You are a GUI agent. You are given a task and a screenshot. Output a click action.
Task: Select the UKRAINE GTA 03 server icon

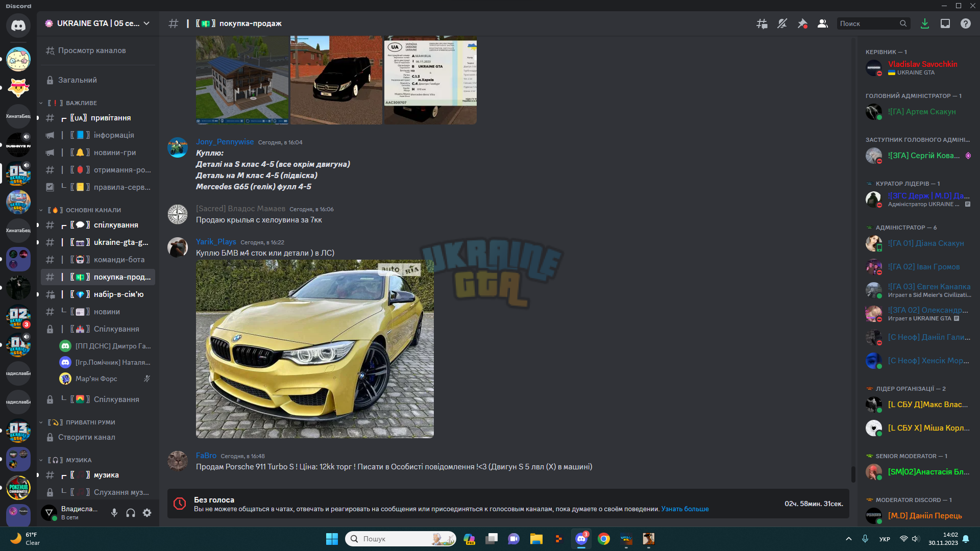[x=18, y=431]
